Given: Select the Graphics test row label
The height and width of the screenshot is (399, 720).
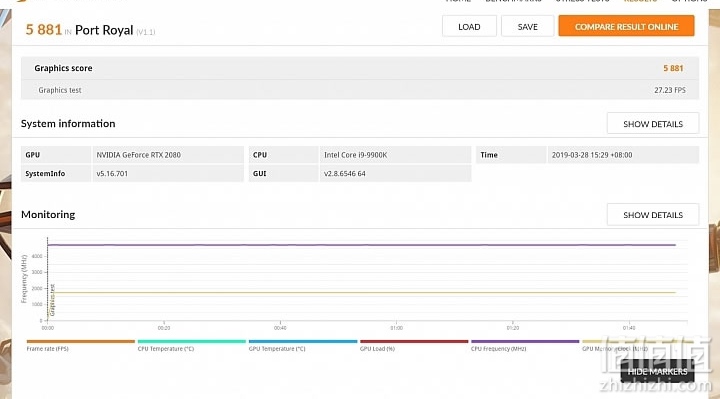Looking at the screenshot, I should [60, 90].
